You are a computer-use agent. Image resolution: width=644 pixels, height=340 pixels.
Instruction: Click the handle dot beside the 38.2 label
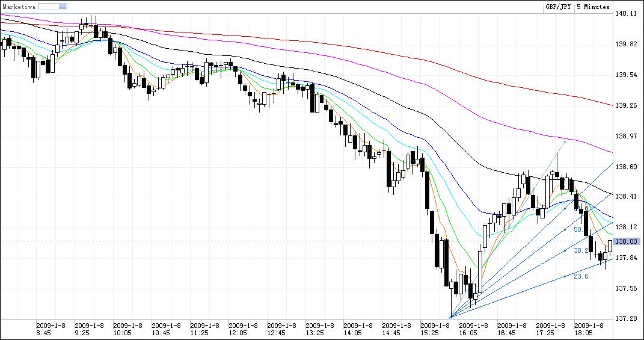[x=565, y=250]
